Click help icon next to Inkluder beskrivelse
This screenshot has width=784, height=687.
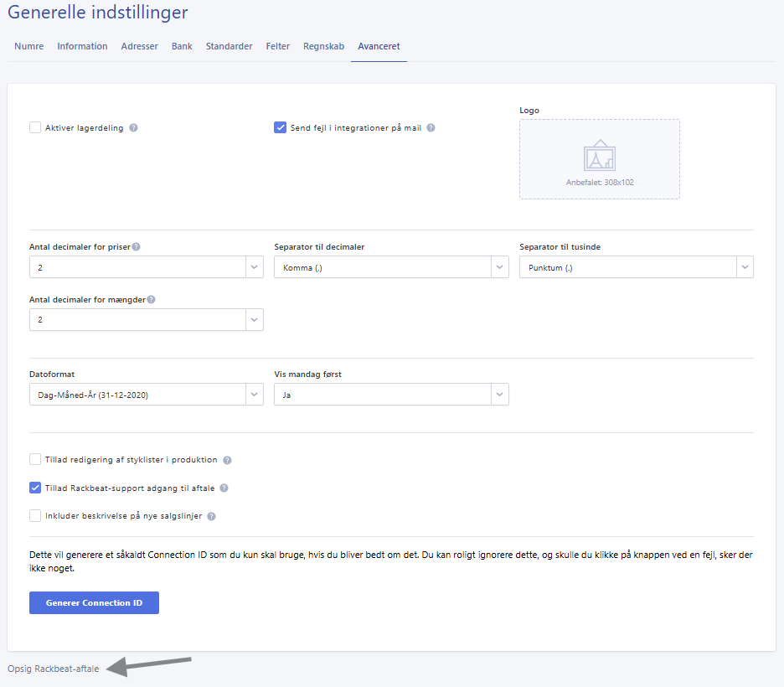(211, 516)
